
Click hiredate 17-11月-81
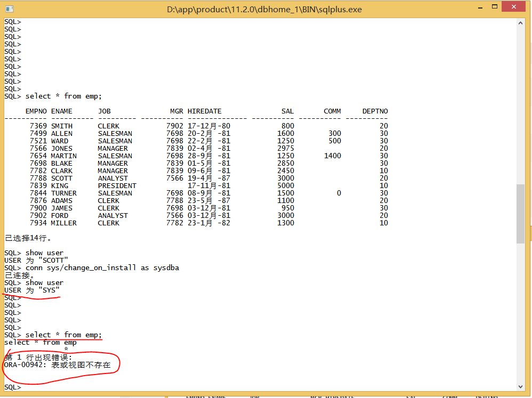tap(209, 186)
